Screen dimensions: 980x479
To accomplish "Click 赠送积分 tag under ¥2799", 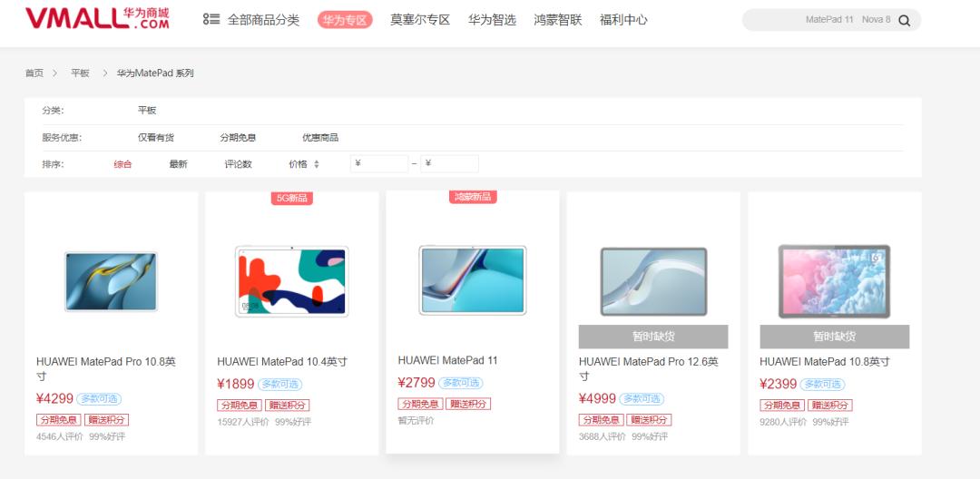I will [x=468, y=404].
